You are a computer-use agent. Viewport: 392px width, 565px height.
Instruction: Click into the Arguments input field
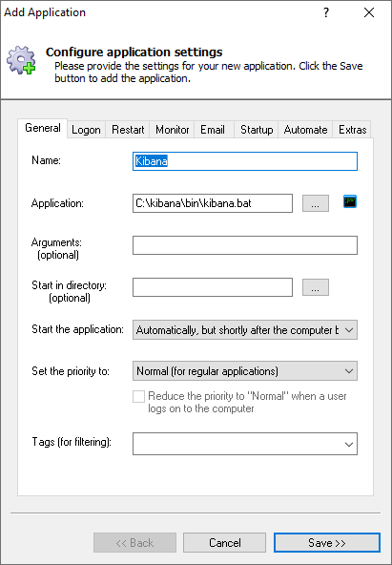click(245, 245)
